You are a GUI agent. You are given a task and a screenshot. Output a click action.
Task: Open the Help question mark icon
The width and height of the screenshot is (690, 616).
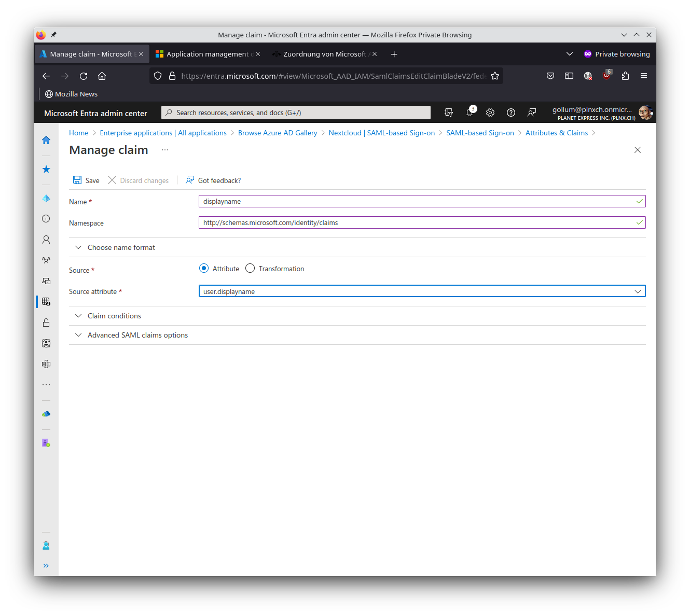(511, 113)
